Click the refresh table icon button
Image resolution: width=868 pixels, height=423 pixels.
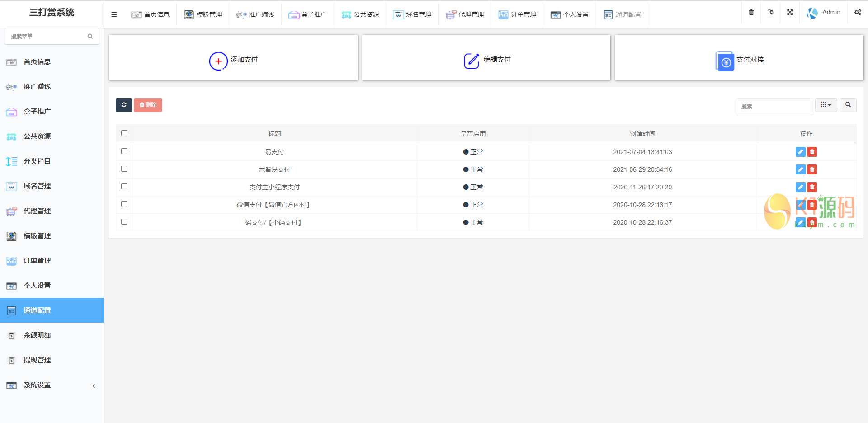coord(124,105)
